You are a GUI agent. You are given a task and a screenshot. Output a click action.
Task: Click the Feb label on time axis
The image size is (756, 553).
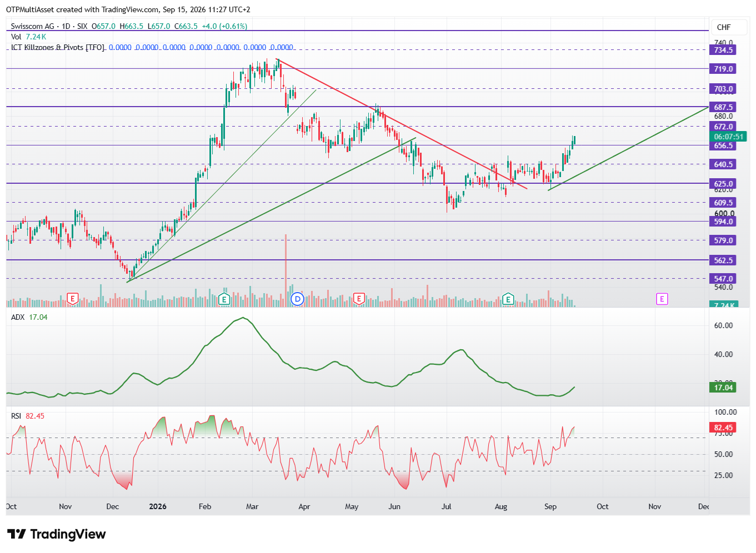205,506
